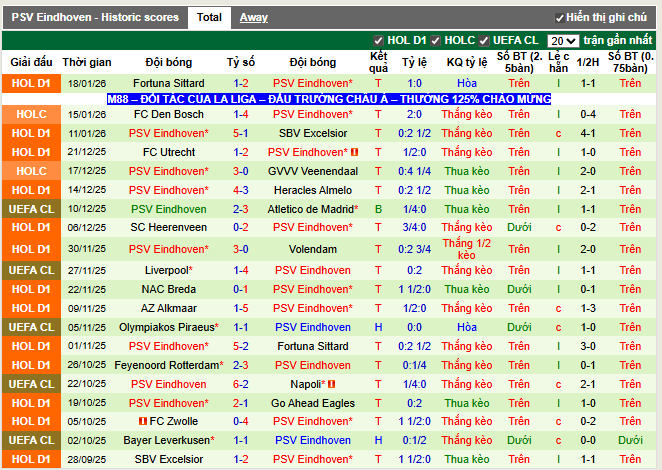Click the date 30/11/25 in Volendam row
Image resolution: width=662 pixels, height=470 pixels.
tap(87, 249)
